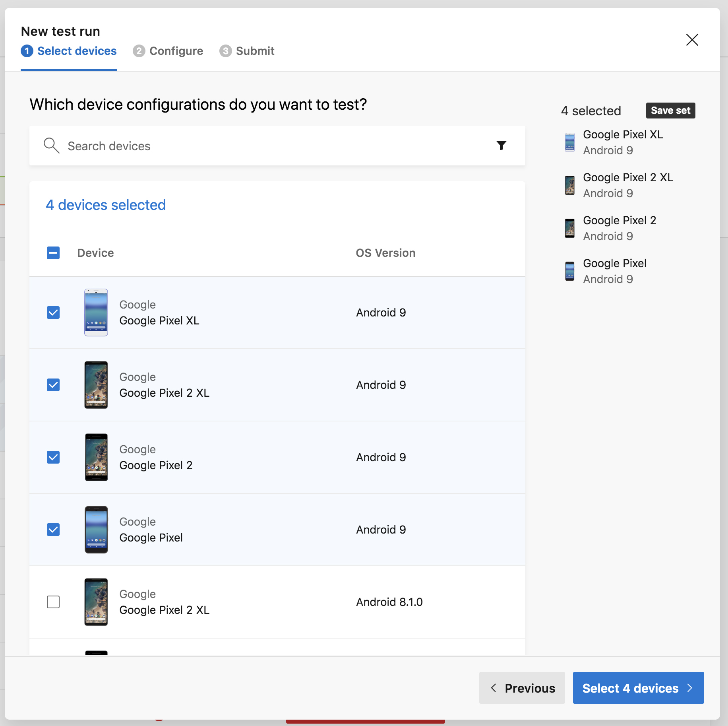The width and height of the screenshot is (728, 726).
Task: Switch to the Configure step
Action: tap(168, 51)
